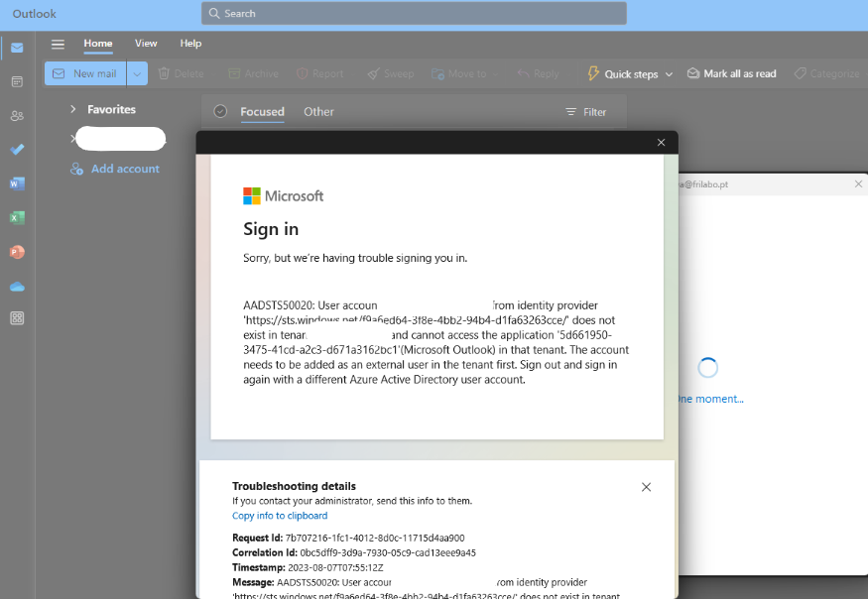This screenshot has width=868, height=601.
Task: Click the New mail button
Action: pos(85,73)
